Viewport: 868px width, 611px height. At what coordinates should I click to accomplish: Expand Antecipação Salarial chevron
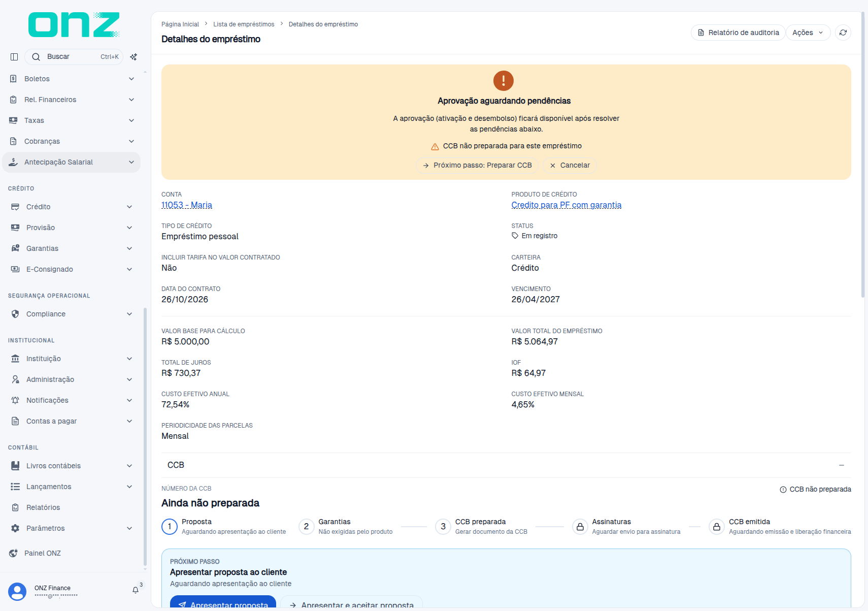pos(131,162)
